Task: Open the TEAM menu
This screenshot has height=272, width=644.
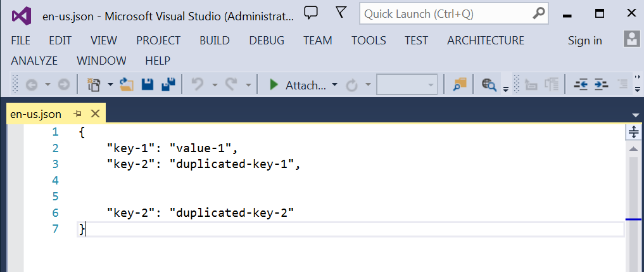Action: [317, 41]
